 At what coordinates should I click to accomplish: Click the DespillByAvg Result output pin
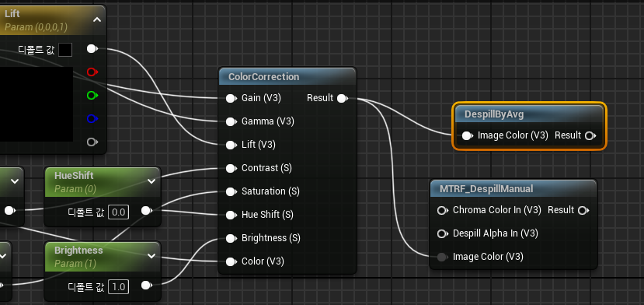point(590,136)
